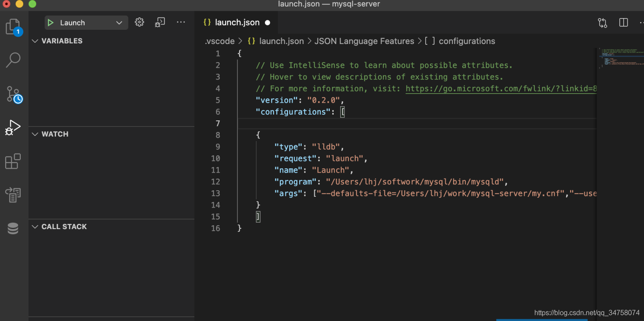Open the Debug Console icon

pos(160,22)
